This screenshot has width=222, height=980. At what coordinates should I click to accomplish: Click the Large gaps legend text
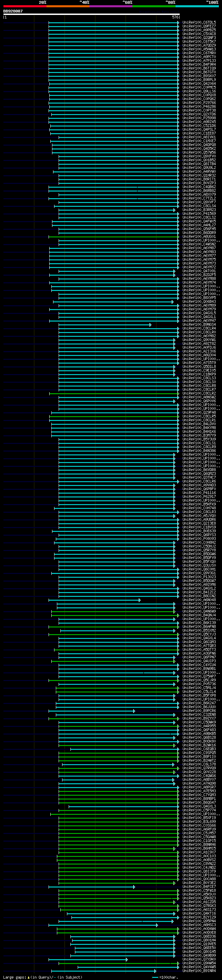tap(43, 977)
